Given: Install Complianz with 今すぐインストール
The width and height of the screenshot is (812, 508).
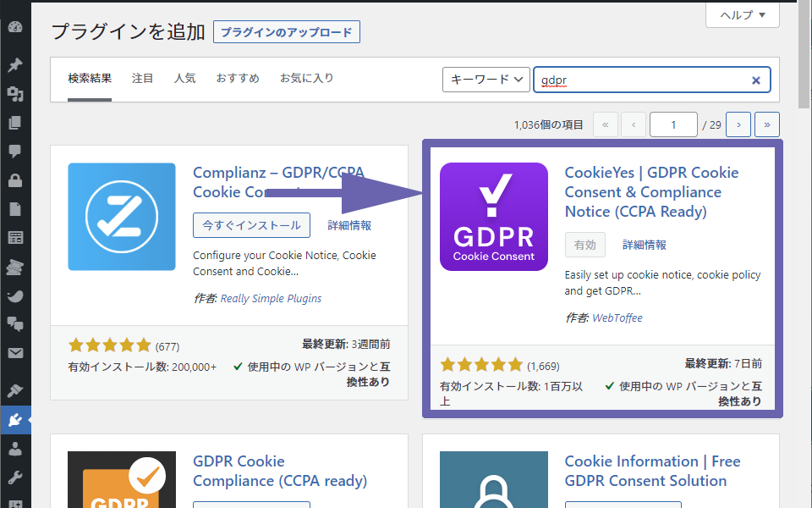Looking at the screenshot, I should pos(251,225).
